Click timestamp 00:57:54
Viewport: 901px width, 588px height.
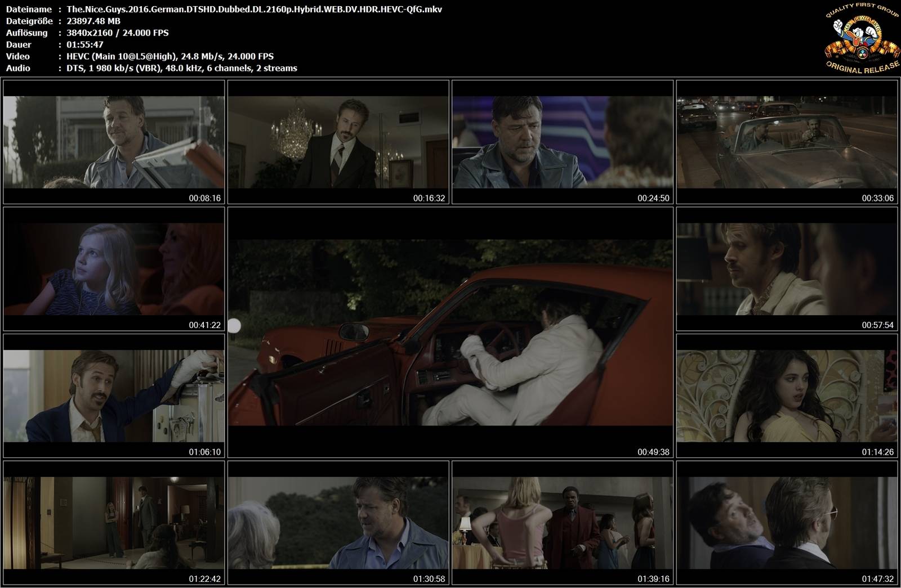pos(878,325)
